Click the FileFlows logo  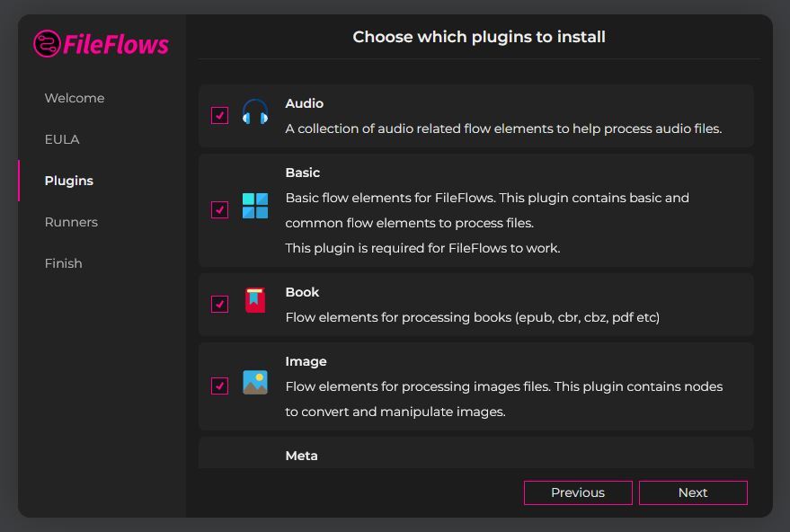(x=101, y=43)
